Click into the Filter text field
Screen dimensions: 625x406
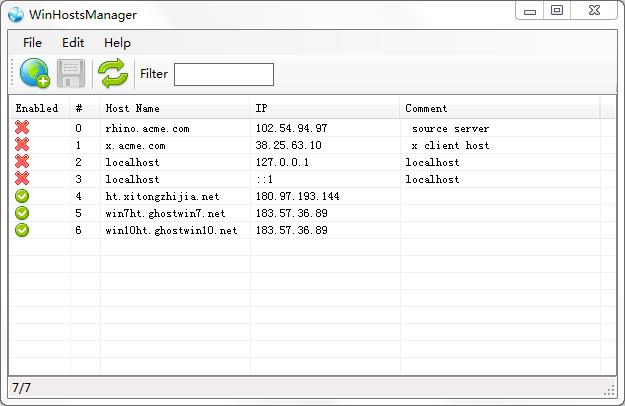(223, 74)
